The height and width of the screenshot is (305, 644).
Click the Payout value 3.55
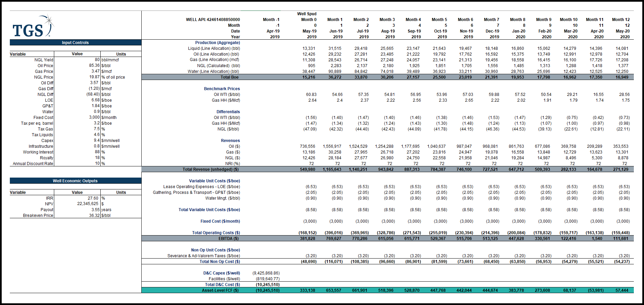pyautogui.click(x=95, y=210)
